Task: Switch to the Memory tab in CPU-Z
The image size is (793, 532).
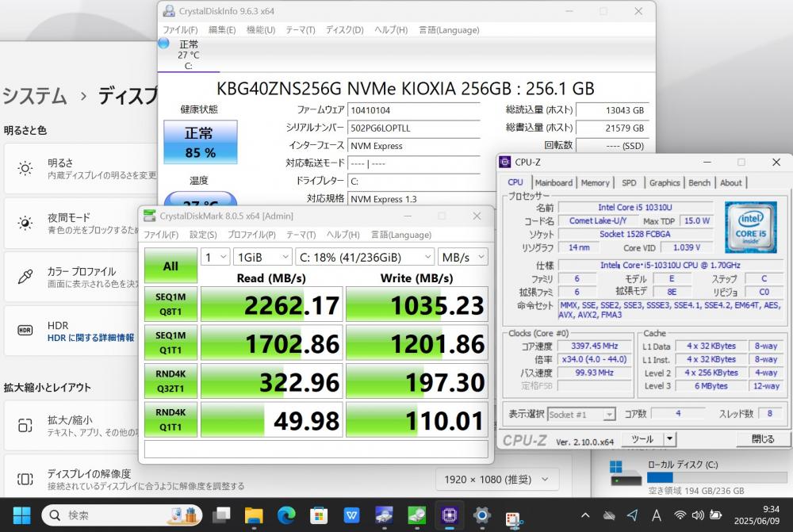Action: (596, 182)
